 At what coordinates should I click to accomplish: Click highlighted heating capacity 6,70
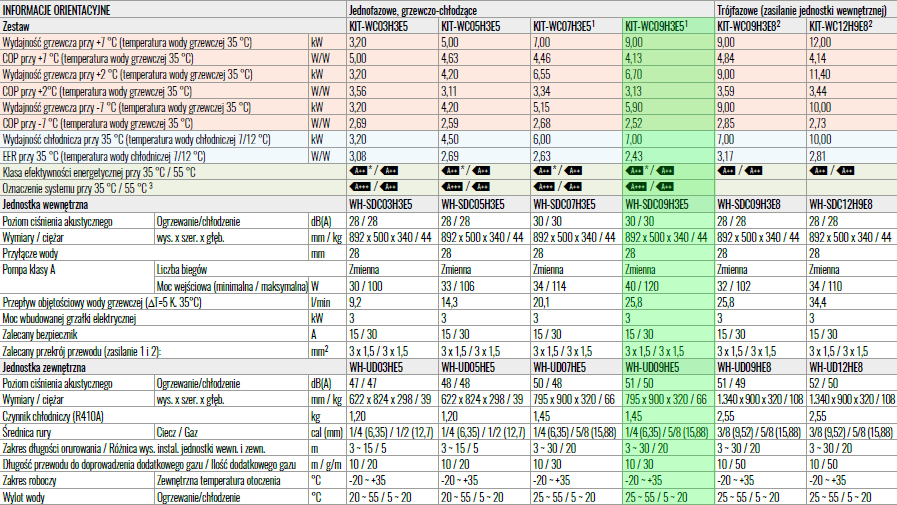click(x=634, y=74)
